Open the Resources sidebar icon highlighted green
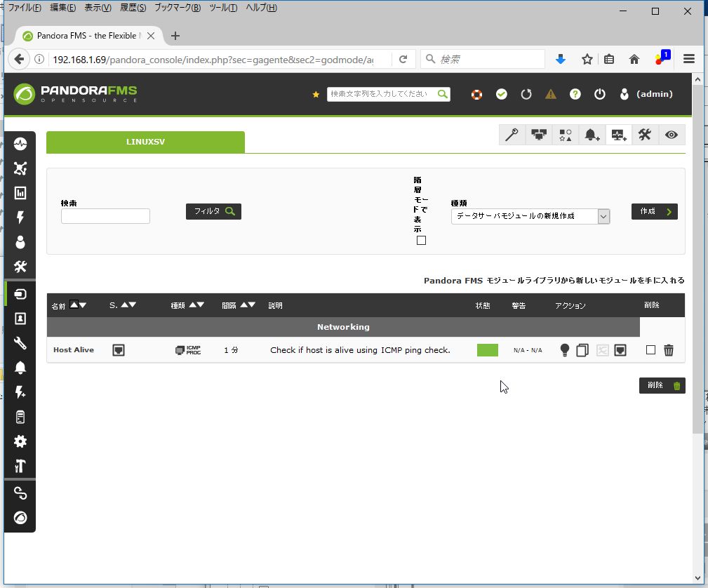The width and height of the screenshot is (708, 588). click(20, 294)
